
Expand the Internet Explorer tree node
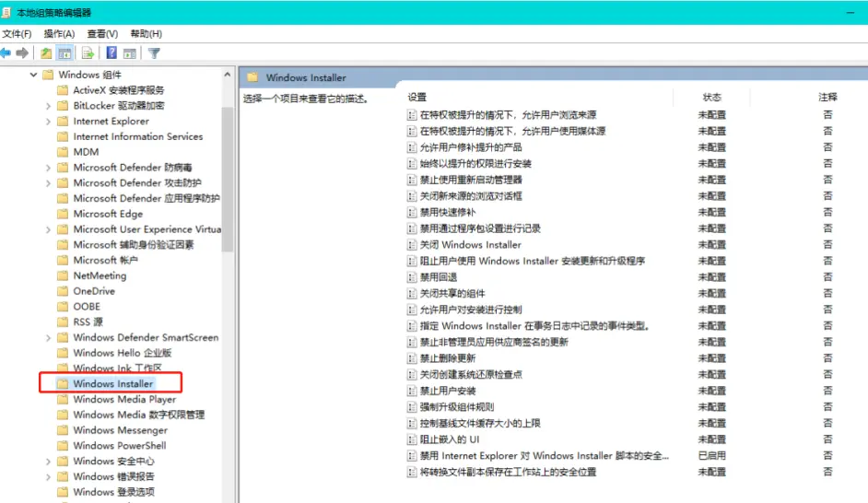(48, 122)
